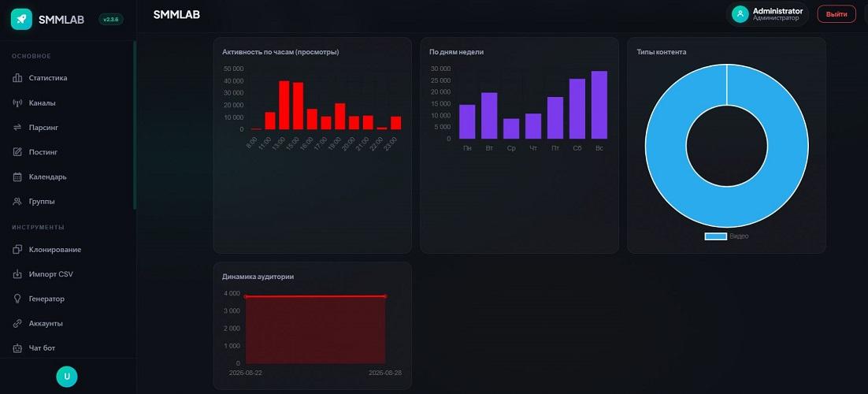Image resolution: width=868 pixels, height=394 pixels.
Task: Open the Календарь calendar icon
Action: (x=17, y=177)
